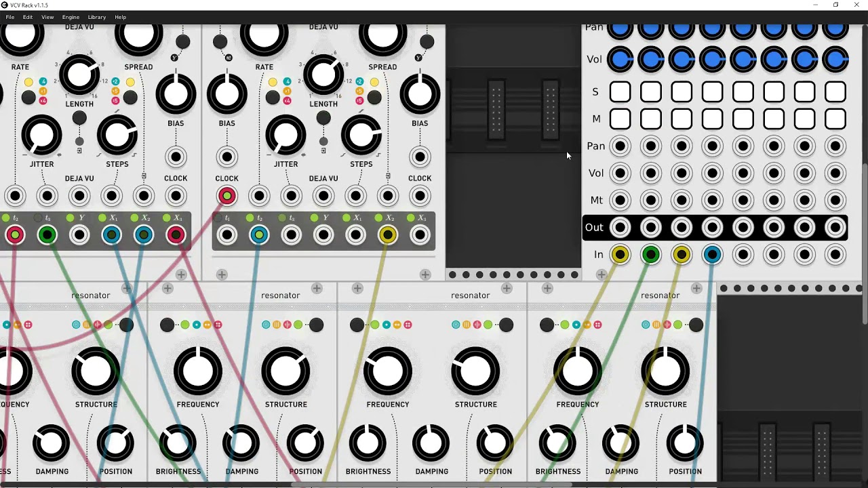Click the yellow In jack of mixer channel 1
The image size is (868, 488).
pos(620,254)
